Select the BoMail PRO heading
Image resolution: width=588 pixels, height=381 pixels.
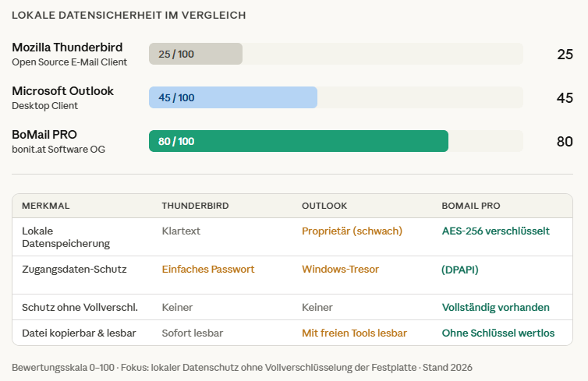(x=44, y=135)
